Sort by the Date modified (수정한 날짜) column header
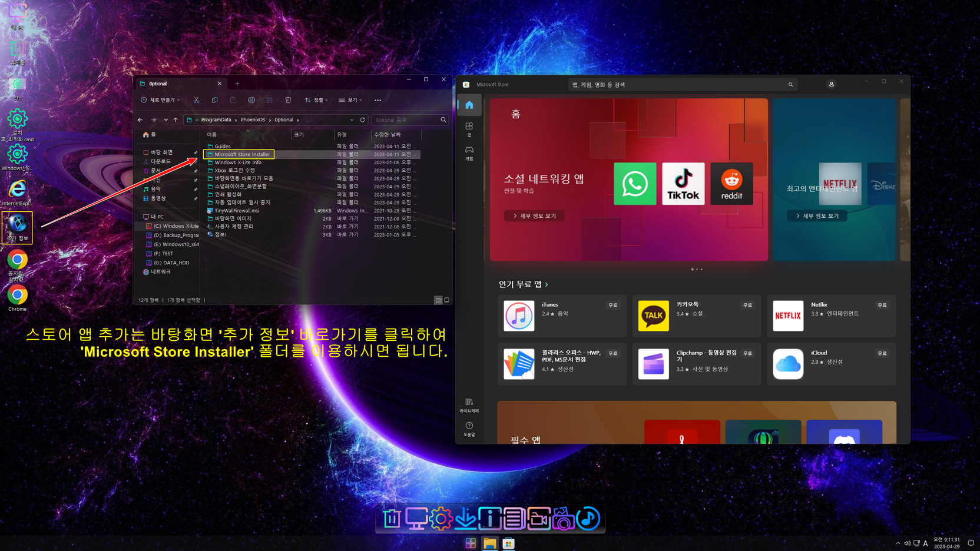Image resolution: width=980 pixels, height=551 pixels. coord(387,135)
